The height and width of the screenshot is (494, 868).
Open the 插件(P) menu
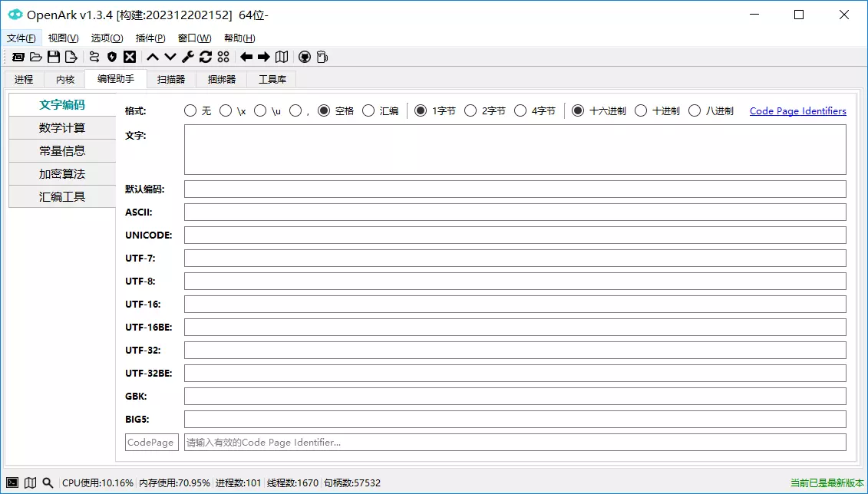(150, 38)
